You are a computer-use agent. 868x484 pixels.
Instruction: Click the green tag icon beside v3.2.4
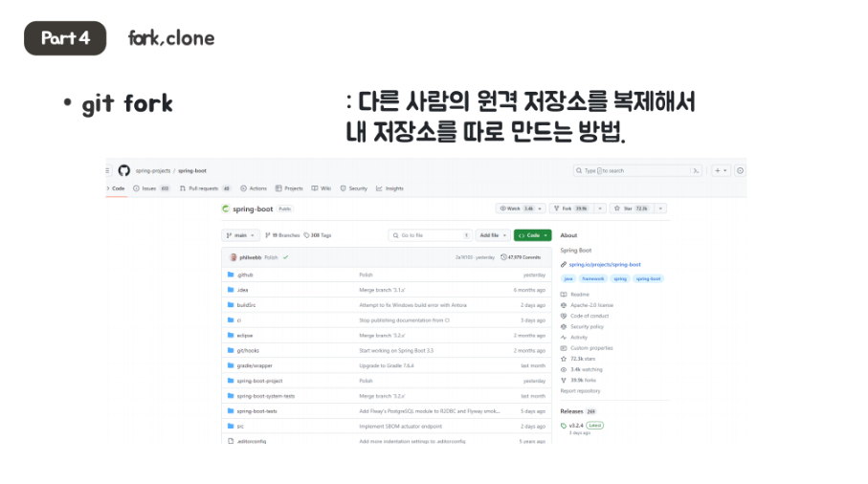(564, 426)
